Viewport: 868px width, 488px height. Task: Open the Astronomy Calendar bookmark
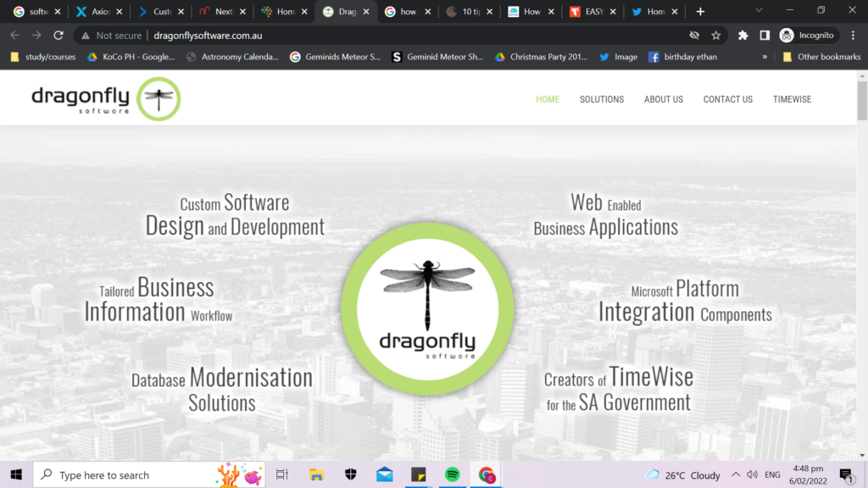click(x=232, y=57)
